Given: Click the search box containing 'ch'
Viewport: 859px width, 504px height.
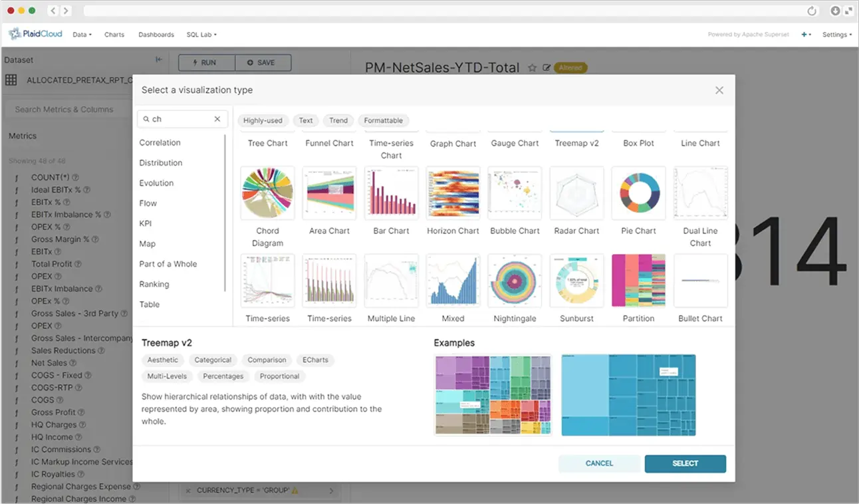Looking at the screenshot, I should click(182, 119).
